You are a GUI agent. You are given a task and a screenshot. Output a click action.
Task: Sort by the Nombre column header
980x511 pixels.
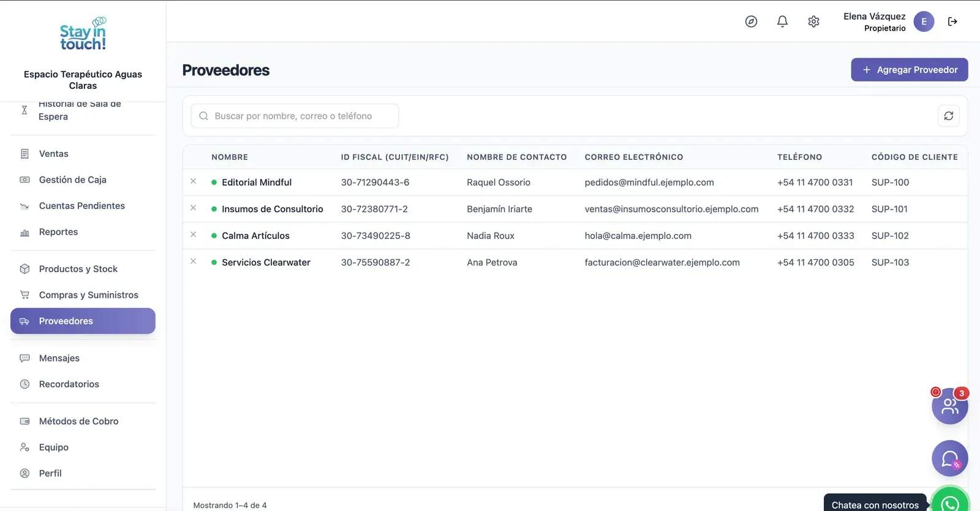[x=230, y=157]
